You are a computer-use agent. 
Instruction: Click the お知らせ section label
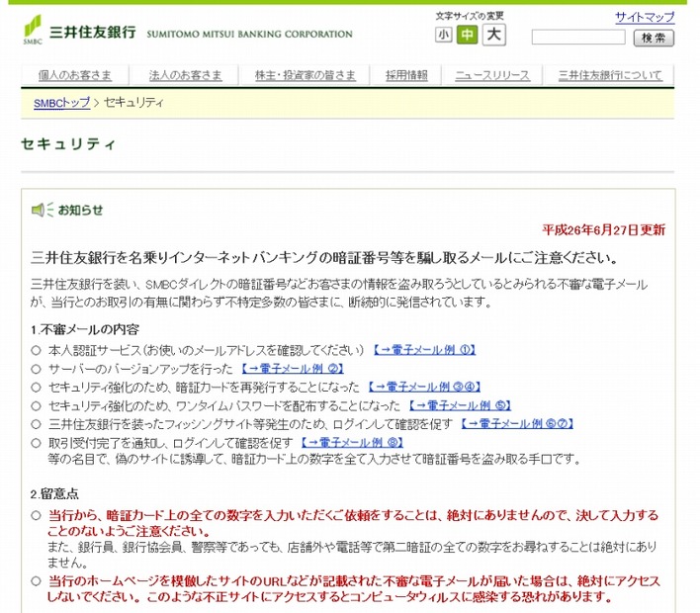coord(80,210)
